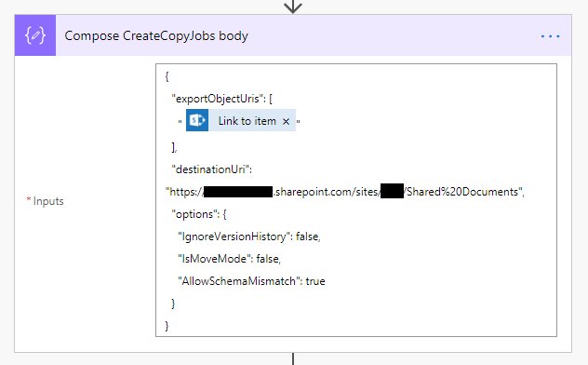Click the SharePoint icon in the token

tap(197, 120)
